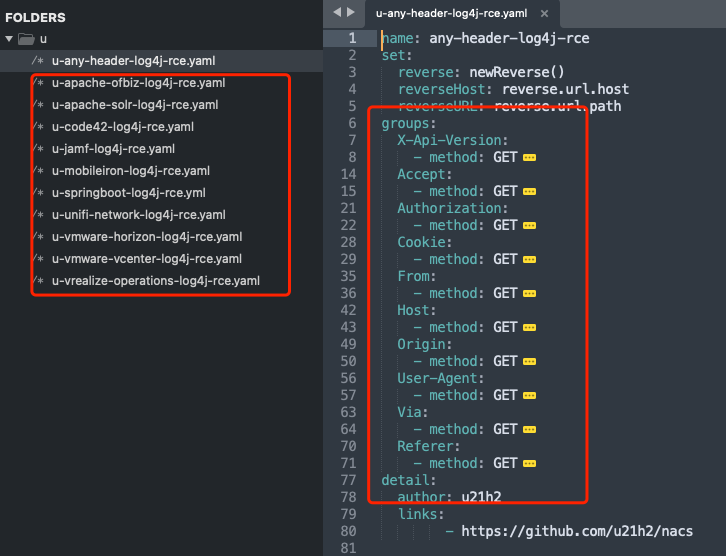Expand folded code under Host
This screenshot has width=726, height=556.
point(529,328)
